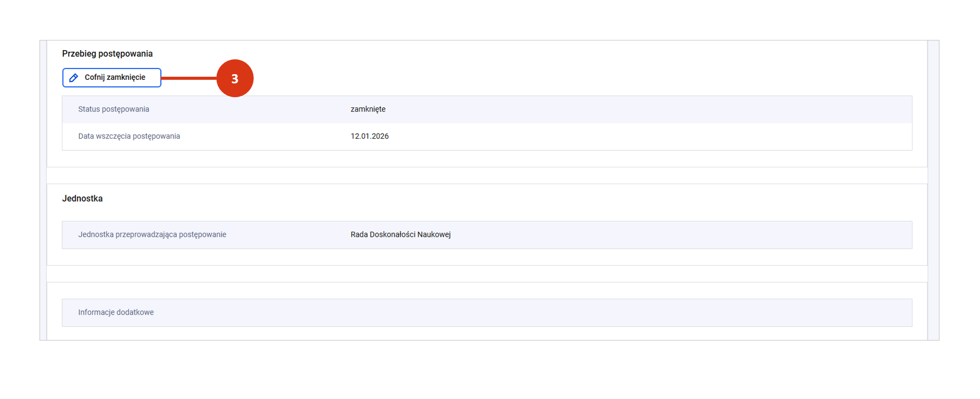Click the pencil icon in Cofnij zamknięcie
Viewport: 980px width, 399px height.
74,78
